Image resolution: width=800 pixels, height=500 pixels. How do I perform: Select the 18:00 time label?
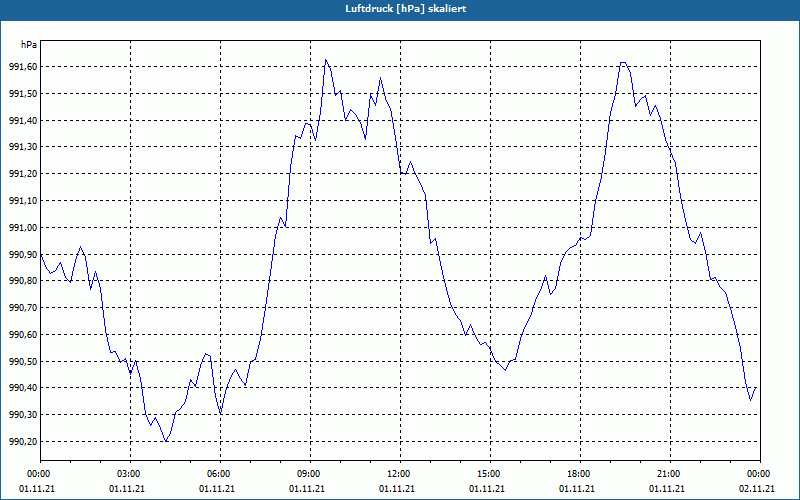(x=577, y=474)
